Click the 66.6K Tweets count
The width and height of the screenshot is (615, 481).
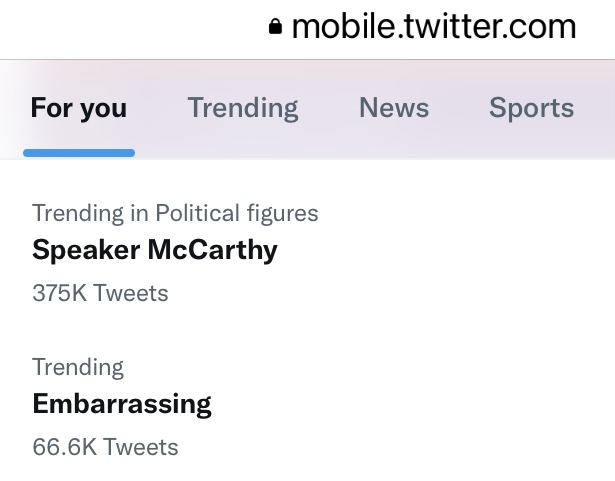(x=105, y=447)
